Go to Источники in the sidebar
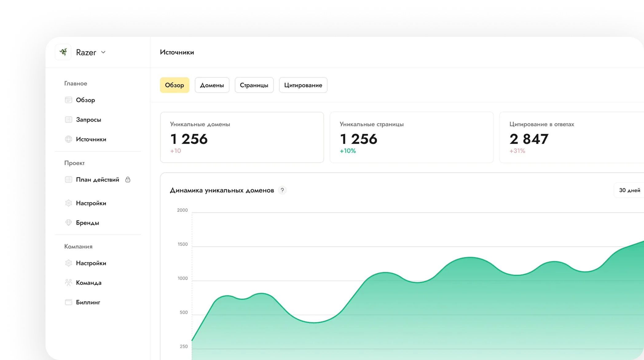This screenshot has height=360, width=644. tap(91, 139)
